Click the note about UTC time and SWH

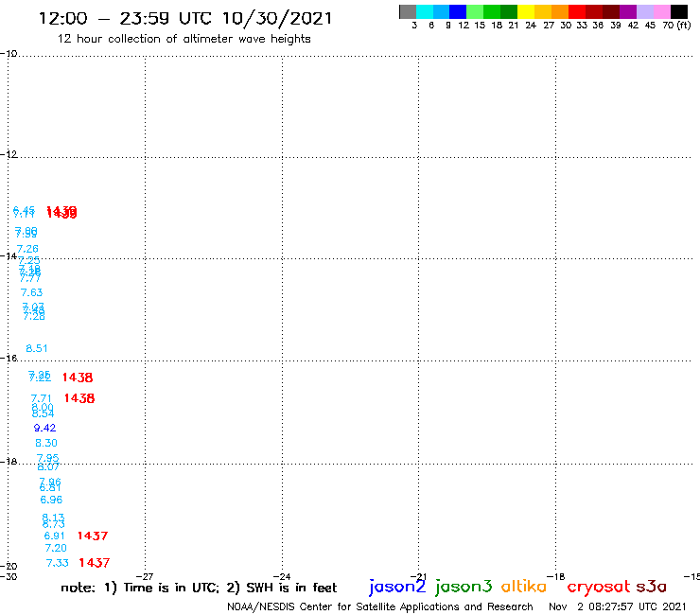click(x=199, y=588)
